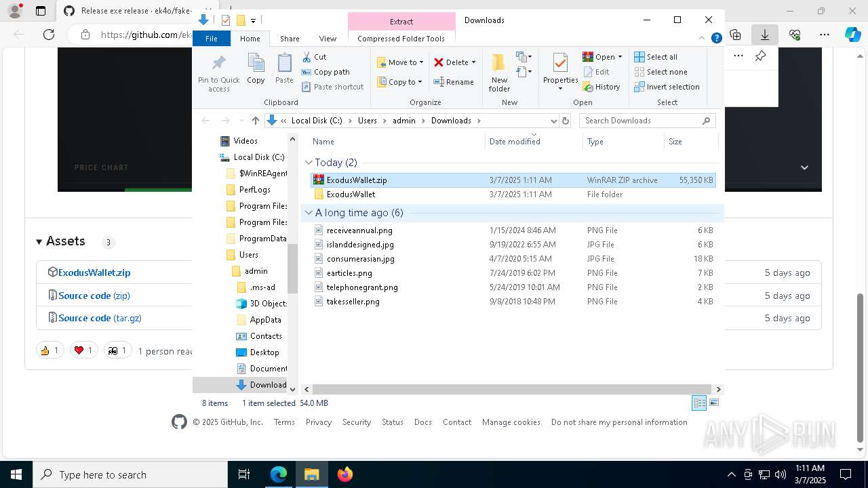
Task: Click the Search Downloads box
Action: click(x=647, y=121)
